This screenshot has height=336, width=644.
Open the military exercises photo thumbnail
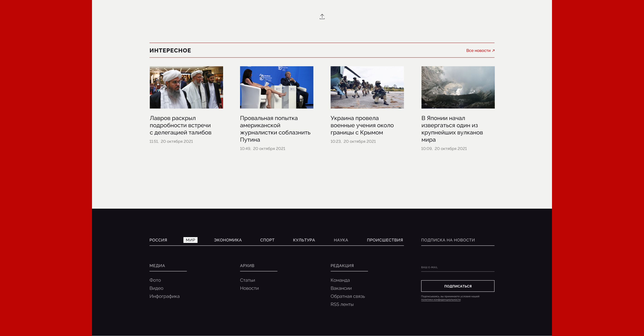pyautogui.click(x=367, y=87)
